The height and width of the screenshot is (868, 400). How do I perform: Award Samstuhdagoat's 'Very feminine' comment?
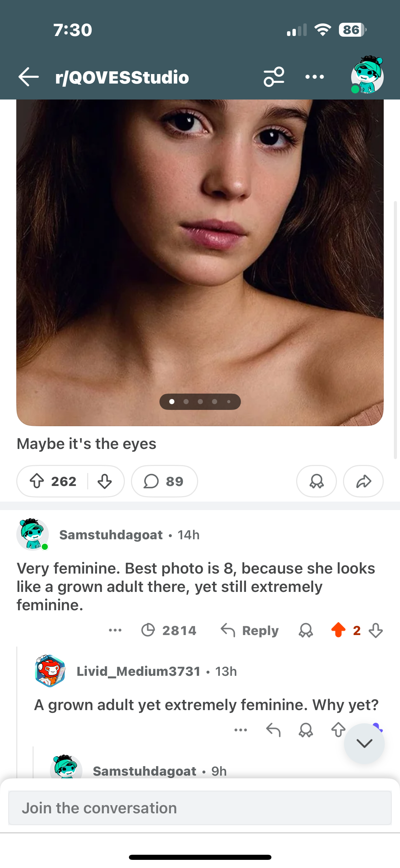tap(306, 630)
